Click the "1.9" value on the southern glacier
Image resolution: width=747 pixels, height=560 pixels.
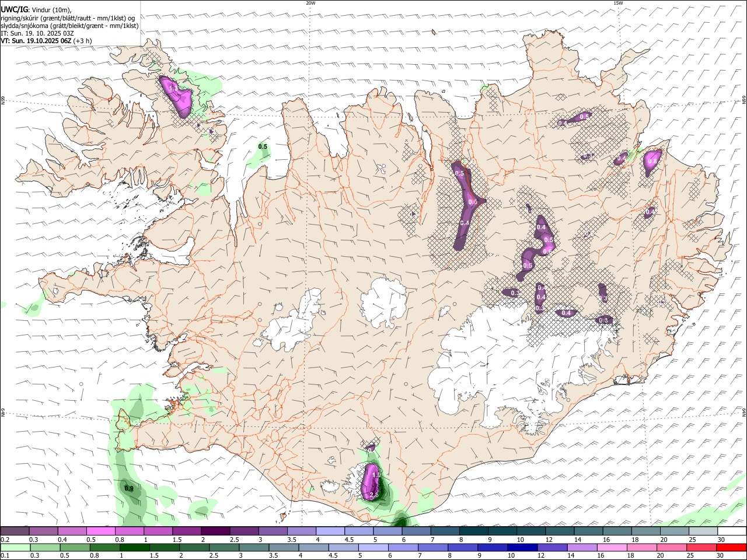pyautogui.click(x=376, y=475)
